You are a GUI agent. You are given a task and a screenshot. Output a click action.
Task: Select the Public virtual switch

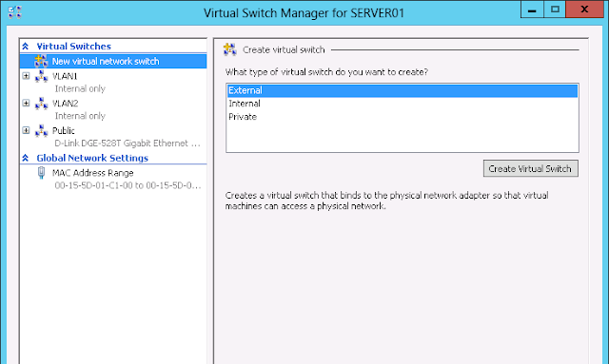[64, 130]
